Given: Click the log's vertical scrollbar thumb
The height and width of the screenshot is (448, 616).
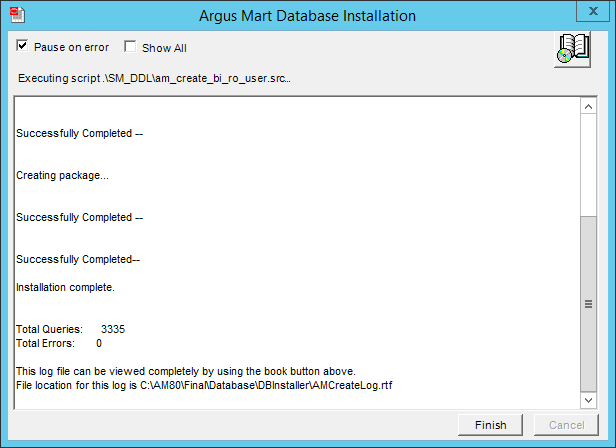Looking at the screenshot, I should coord(588,304).
